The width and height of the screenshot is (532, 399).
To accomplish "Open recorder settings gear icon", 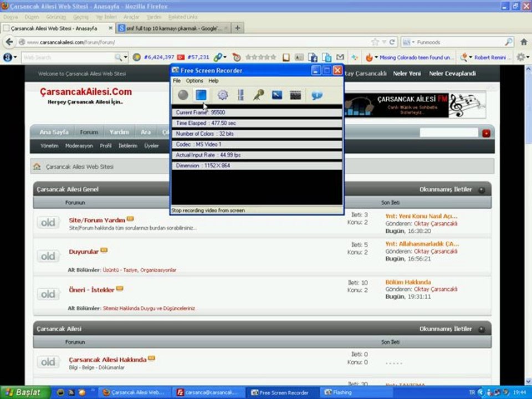I will pos(223,95).
